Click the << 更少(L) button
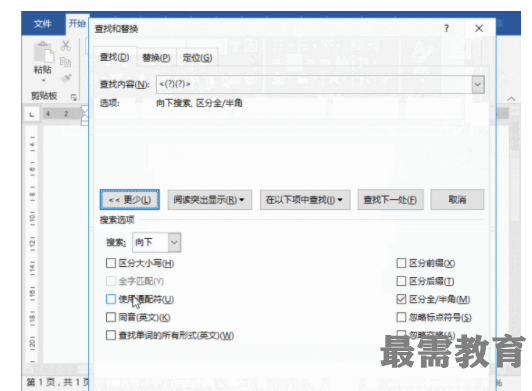Screen dimensions: 532x391 click(x=130, y=200)
